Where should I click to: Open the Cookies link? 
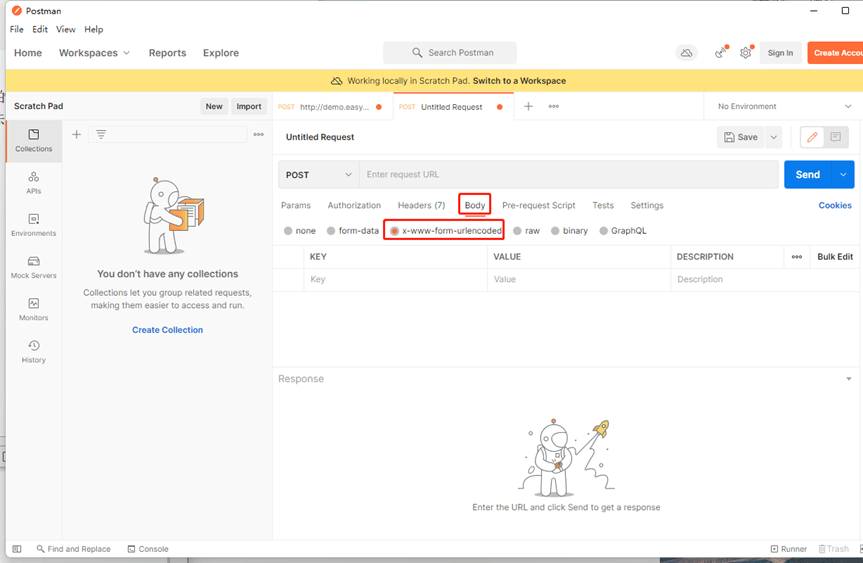coord(835,205)
